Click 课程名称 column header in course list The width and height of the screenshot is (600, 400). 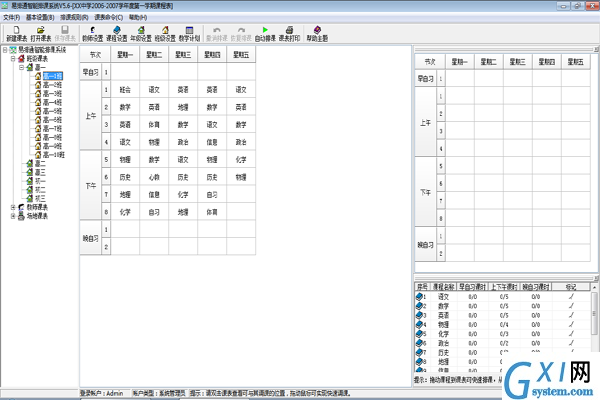[443, 287]
